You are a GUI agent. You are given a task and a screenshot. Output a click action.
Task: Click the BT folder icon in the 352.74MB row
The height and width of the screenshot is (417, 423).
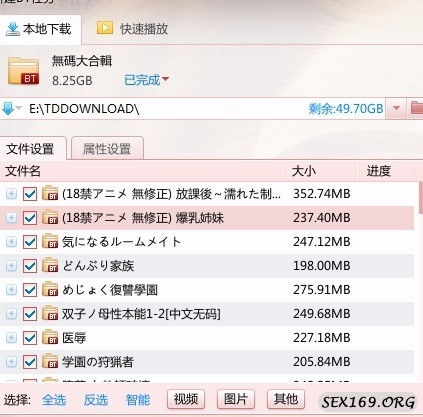click(50, 193)
